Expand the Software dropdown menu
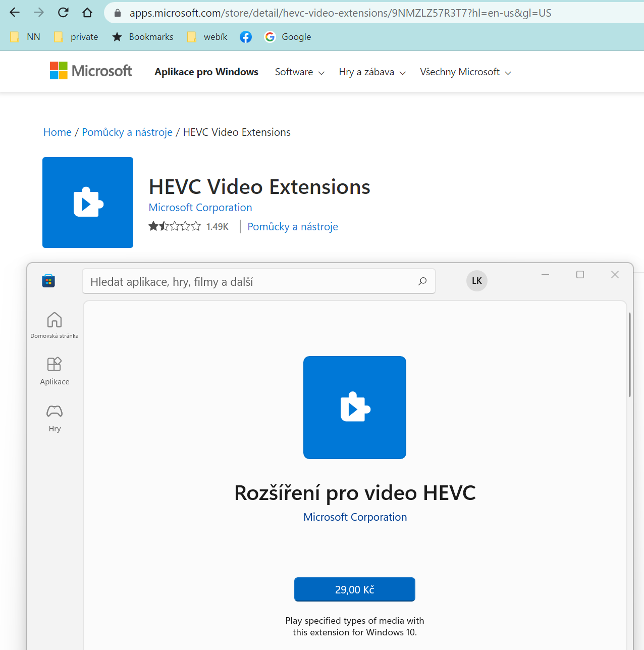The width and height of the screenshot is (644, 650). click(x=299, y=72)
